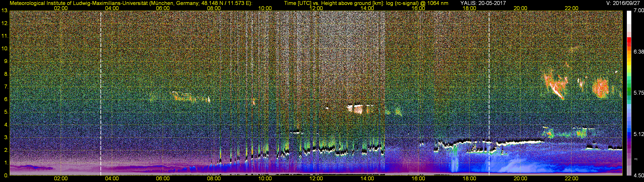Select 08:00 on the bottom time axis
The image size is (644, 182).
tap(214, 179)
